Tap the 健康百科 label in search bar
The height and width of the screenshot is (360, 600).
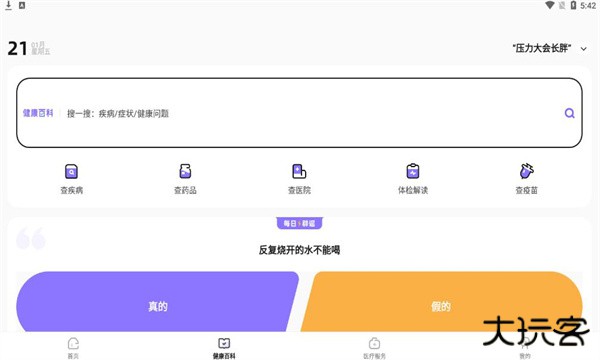[38, 113]
